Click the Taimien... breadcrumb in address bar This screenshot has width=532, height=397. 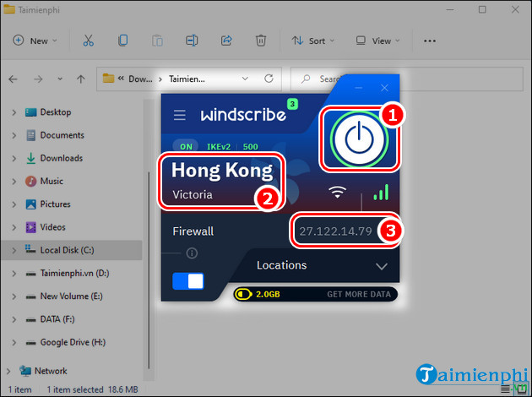[187, 79]
